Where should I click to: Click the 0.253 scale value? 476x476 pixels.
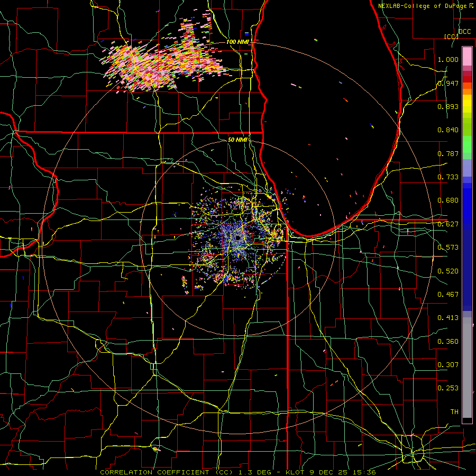tap(448, 388)
